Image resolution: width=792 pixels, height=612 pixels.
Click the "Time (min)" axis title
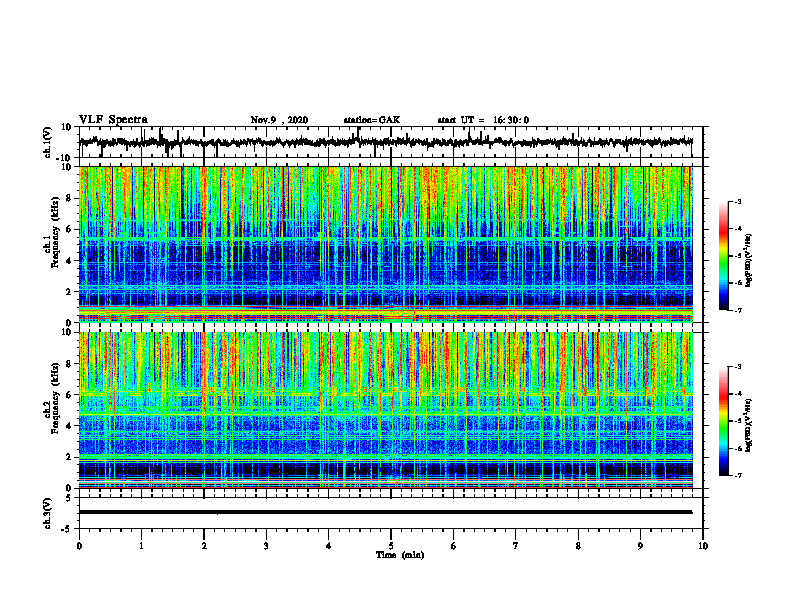click(x=400, y=555)
